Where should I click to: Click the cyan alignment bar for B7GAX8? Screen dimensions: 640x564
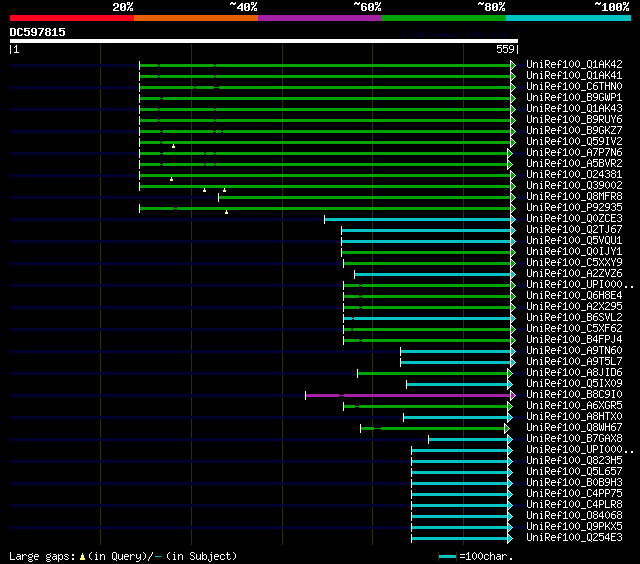468,439
